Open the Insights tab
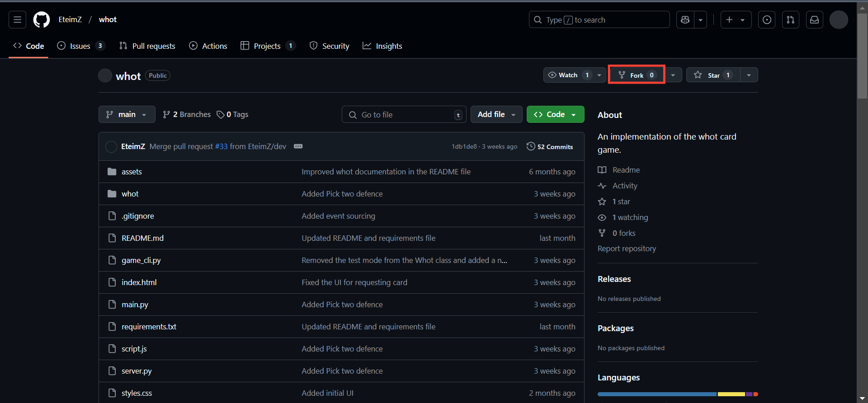Image resolution: width=868 pixels, height=403 pixels. click(x=382, y=46)
